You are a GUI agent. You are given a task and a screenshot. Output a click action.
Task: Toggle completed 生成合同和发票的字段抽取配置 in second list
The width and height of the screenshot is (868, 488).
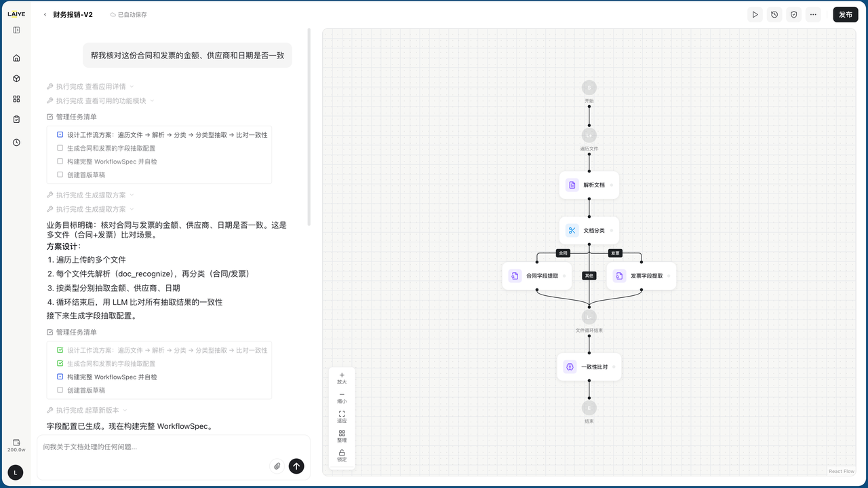click(60, 363)
